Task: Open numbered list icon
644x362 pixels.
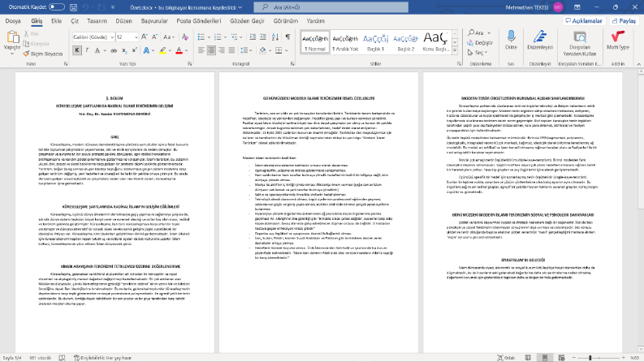Action: tap(218, 37)
